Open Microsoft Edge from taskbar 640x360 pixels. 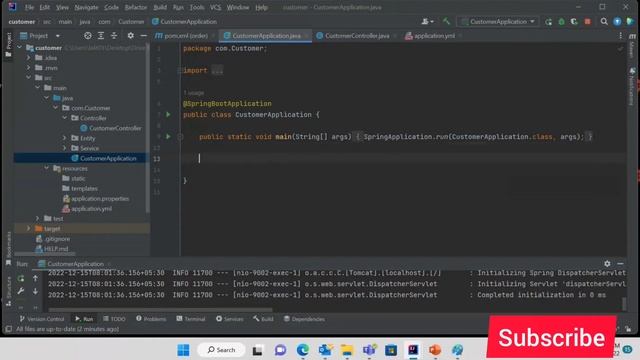point(303,350)
